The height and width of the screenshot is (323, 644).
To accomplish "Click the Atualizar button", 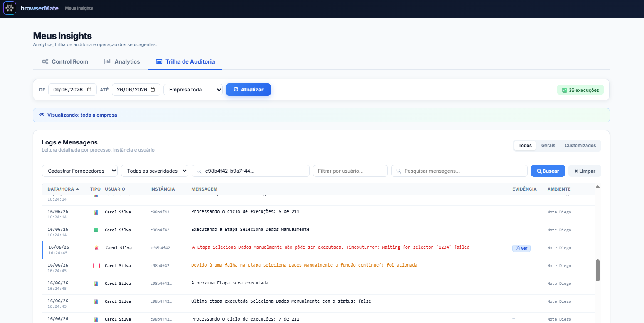I will coord(248,90).
